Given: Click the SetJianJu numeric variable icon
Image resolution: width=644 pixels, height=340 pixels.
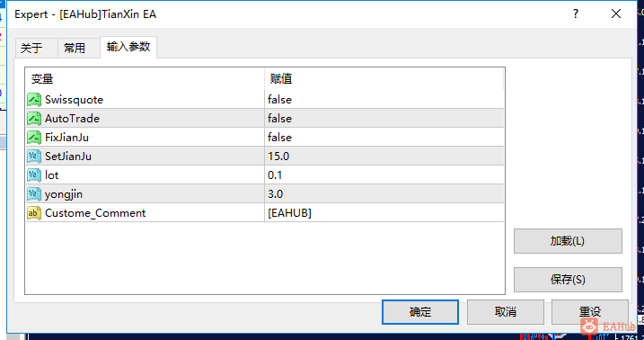Looking at the screenshot, I should pos(34,157).
